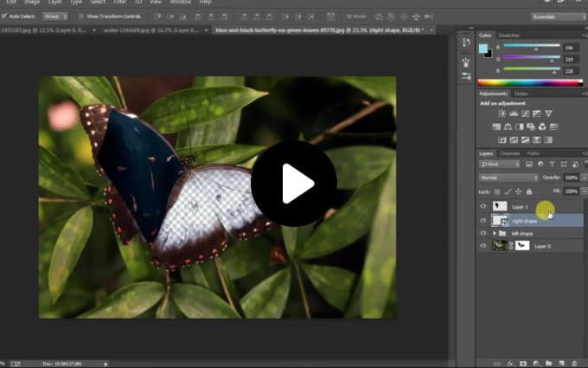This screenshot has height=368, width=588.
Task: Select the Layer 1 layer name
Action: click(x=520, y=207)
